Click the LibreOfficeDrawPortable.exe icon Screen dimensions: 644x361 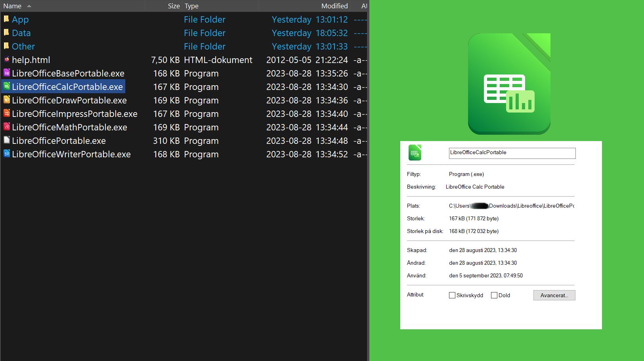(x=6, y=99)
